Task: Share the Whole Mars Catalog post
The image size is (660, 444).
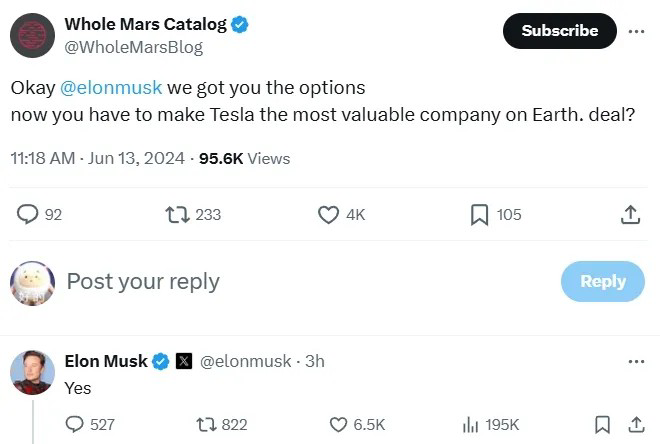Action: [x=630, y=214]
